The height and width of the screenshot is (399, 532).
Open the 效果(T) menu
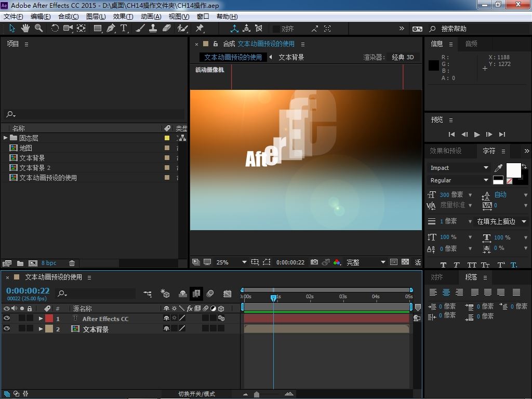[x=123, y=16]
